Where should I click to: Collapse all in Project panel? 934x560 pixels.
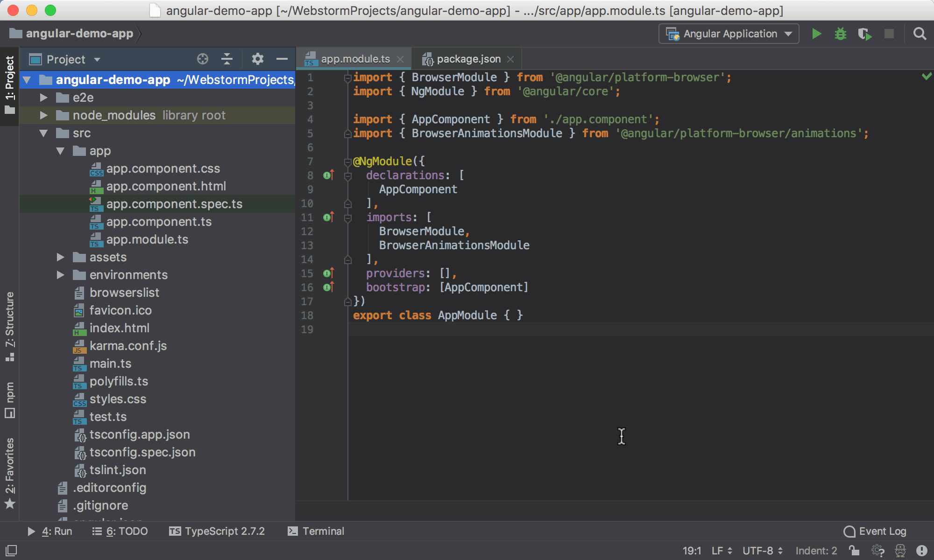coord(227,59)
